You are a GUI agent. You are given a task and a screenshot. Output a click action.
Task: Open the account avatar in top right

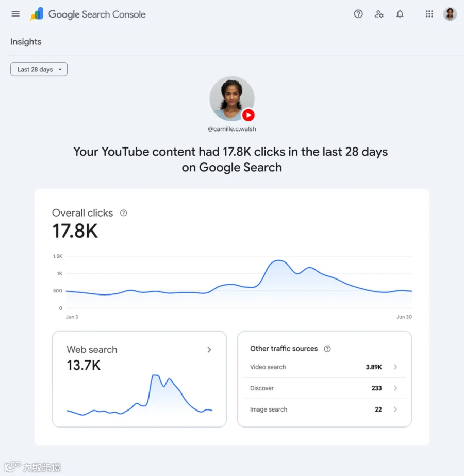click(450, 14)
